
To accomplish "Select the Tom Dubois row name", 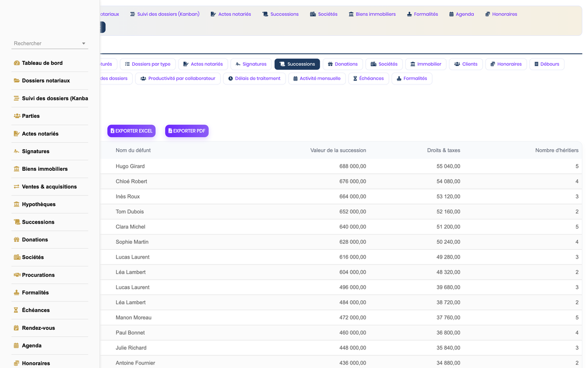I will 129,212.
